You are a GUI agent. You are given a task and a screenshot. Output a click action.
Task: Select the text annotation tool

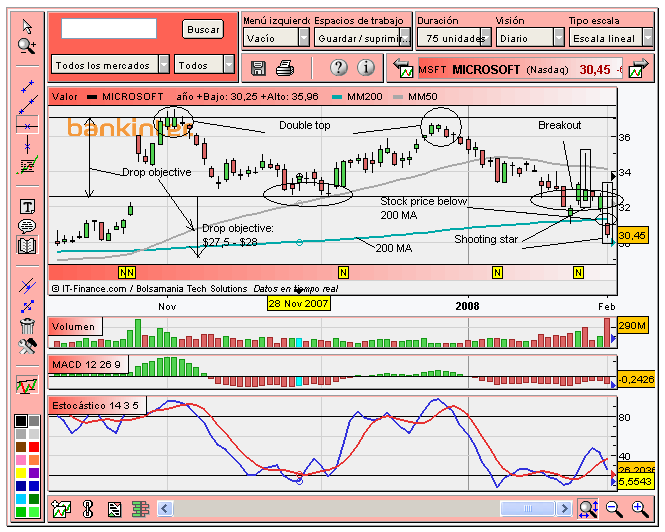tap(27, 207)
